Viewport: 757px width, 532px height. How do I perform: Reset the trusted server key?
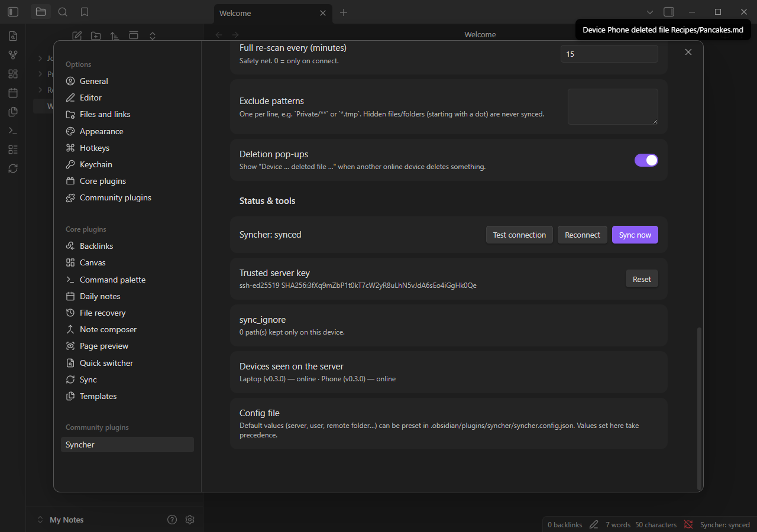(642, 279)
